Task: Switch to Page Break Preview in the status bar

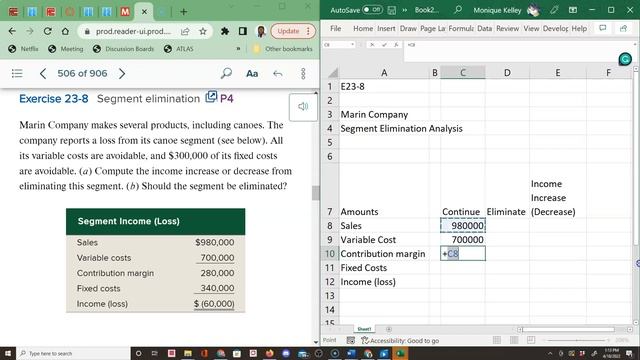Action: [x=531, y=340]
